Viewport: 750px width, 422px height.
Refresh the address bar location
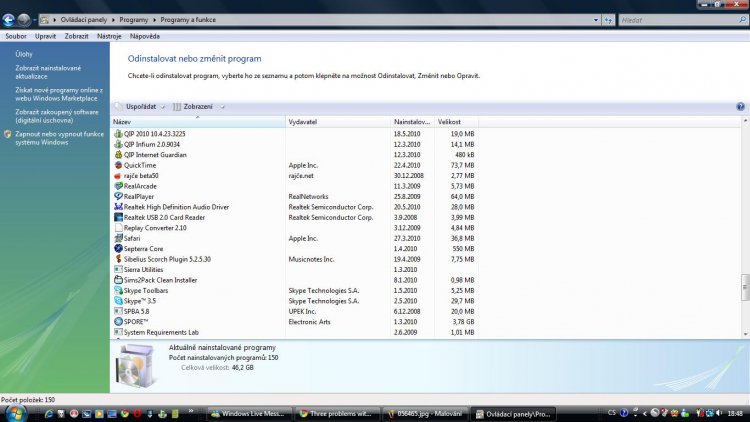[608, 20]
